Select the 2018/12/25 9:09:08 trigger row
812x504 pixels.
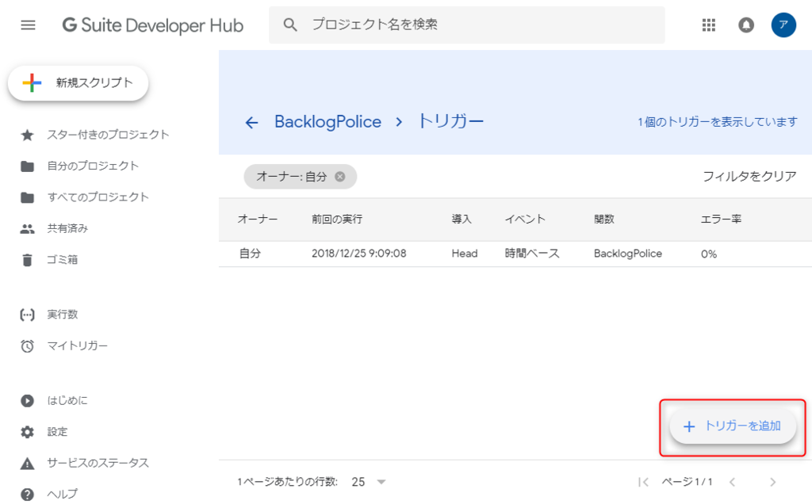coord(515,254)
